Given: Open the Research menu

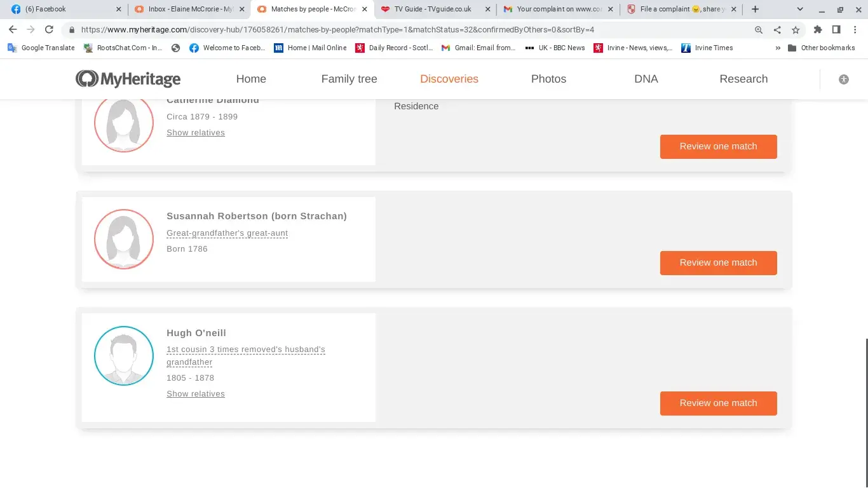Looking at the screenshot, I should point(743,79).
